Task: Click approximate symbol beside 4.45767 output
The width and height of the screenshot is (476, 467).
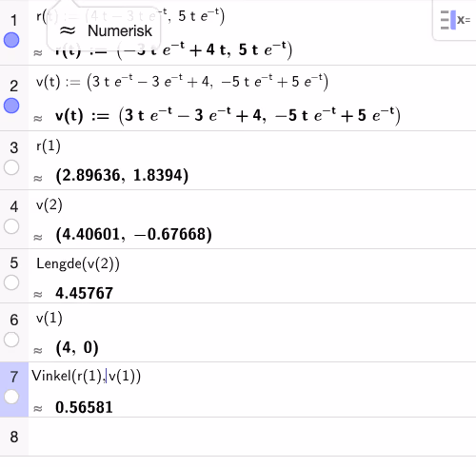Action: click(38, 295)
